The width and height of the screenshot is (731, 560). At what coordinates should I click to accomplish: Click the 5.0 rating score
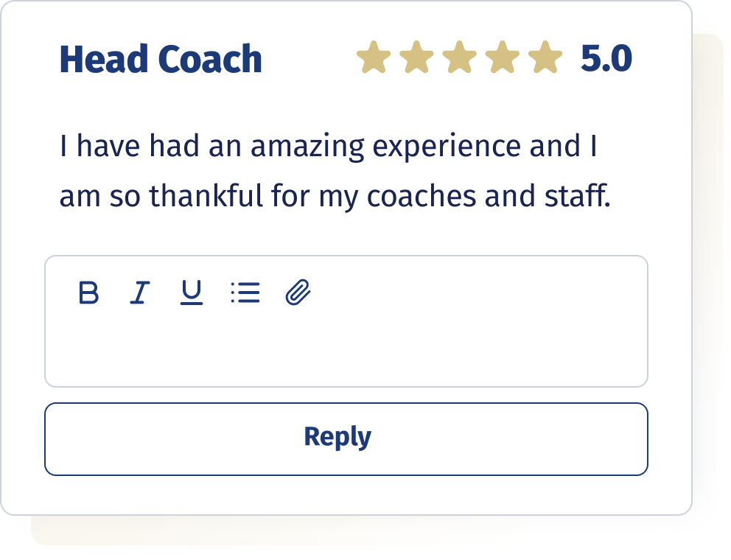[606, 59]
